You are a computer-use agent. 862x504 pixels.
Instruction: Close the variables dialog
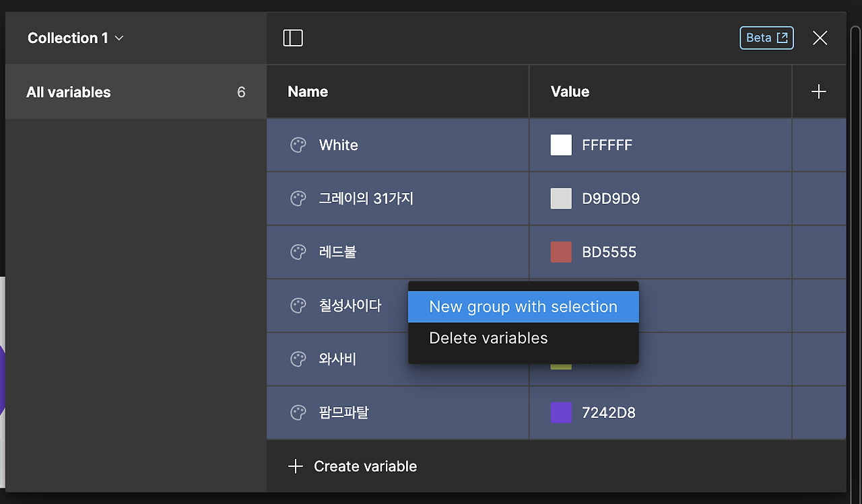(x=820, y=38)
